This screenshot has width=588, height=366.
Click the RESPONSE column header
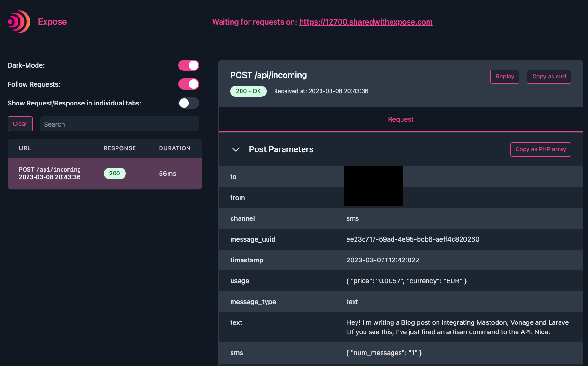click(120, 148)
